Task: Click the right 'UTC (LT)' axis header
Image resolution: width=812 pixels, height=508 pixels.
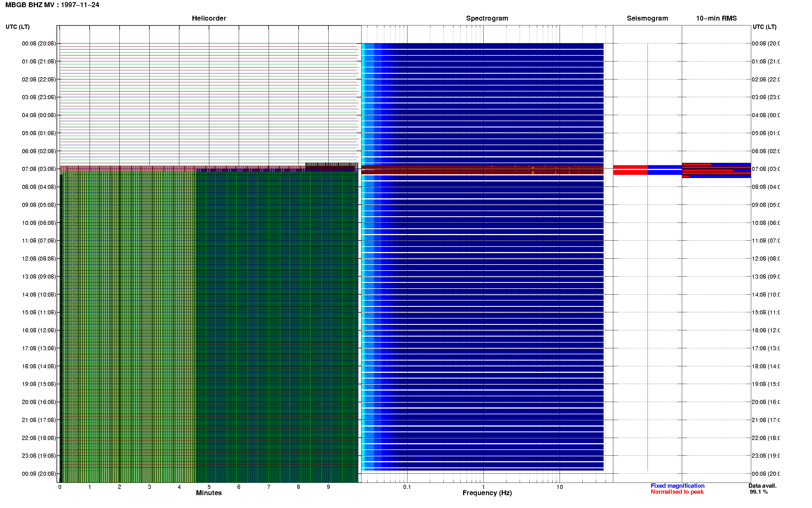Action: coord(764,27)
